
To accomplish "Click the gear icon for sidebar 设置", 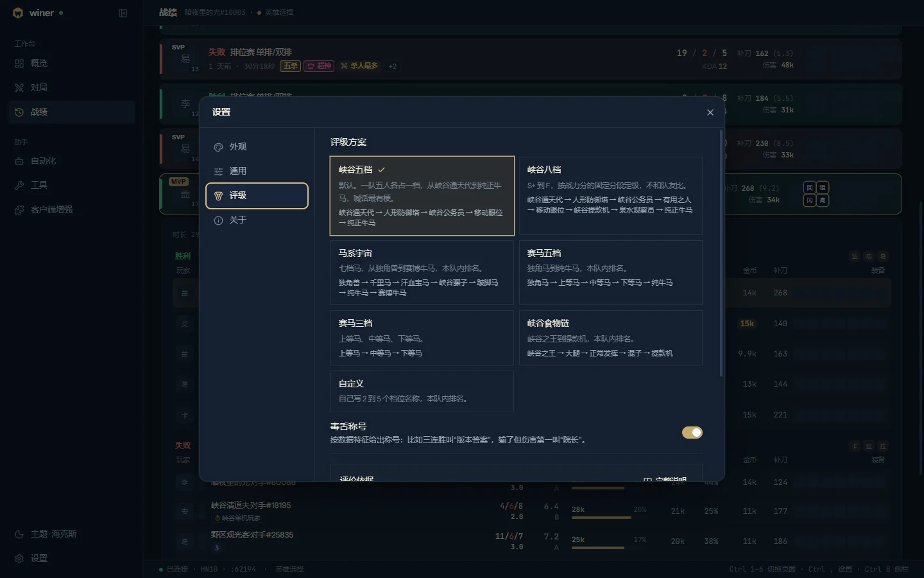I will click(x=19, y=559).
